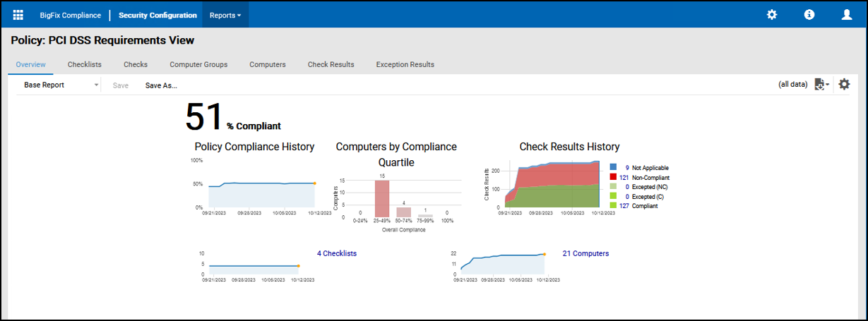Click the Save As... button

(x=161, y=85)
